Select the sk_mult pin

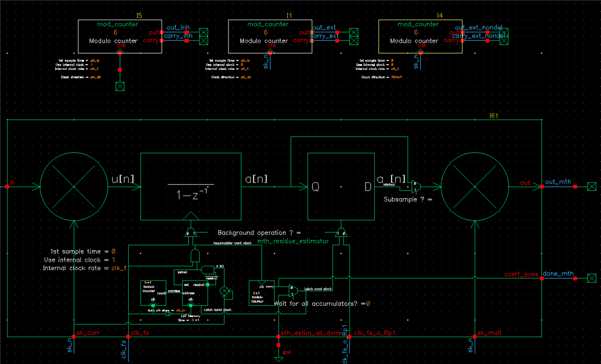pos(475,337)
